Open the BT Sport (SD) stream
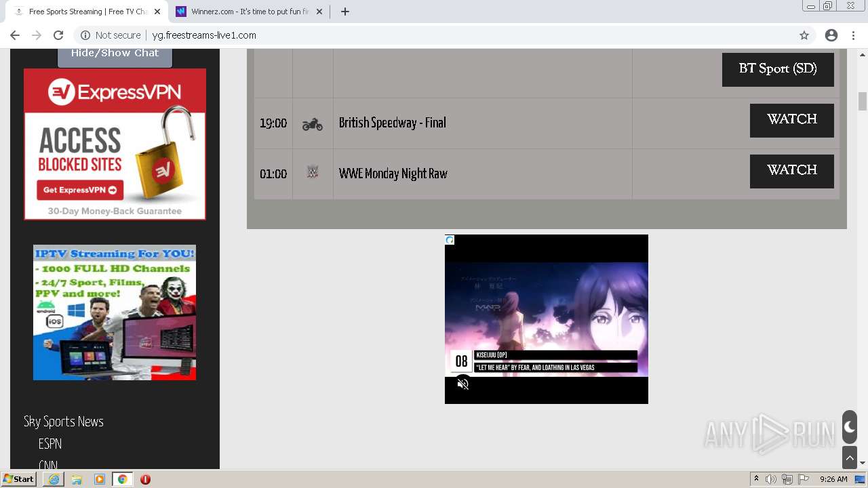Image resolution: width=868 pixels, height=488 pixels. [778, 69]
